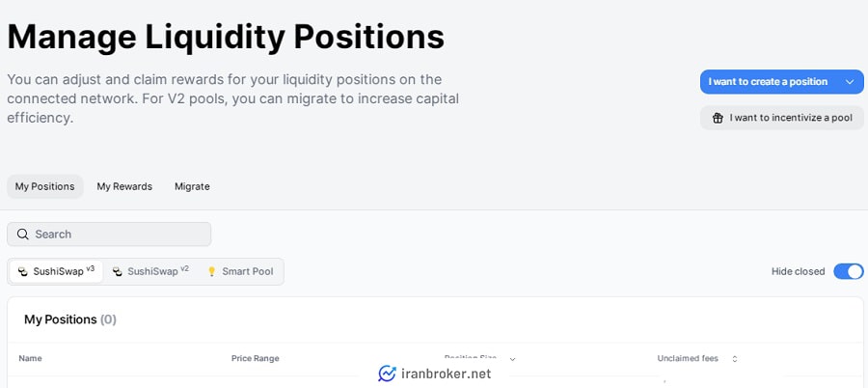Choose the Smart Pool filter
This screenshot has height=388, width=868.
[241, 271]
